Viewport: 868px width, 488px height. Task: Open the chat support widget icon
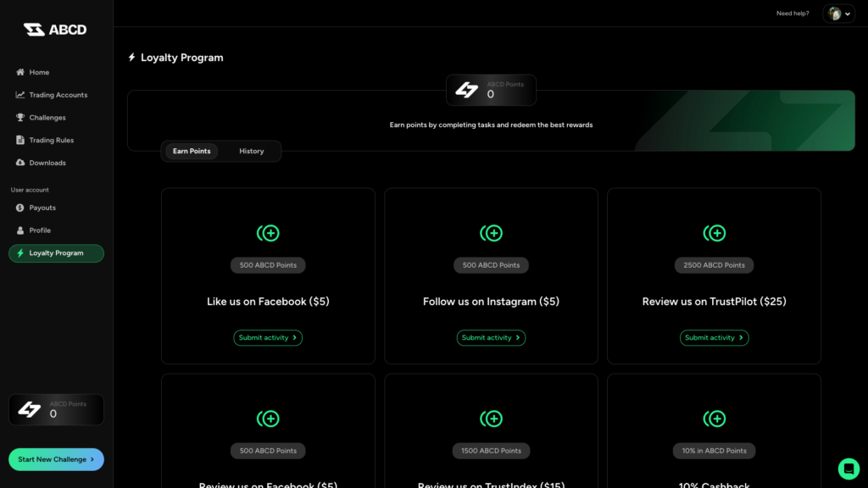849,469
